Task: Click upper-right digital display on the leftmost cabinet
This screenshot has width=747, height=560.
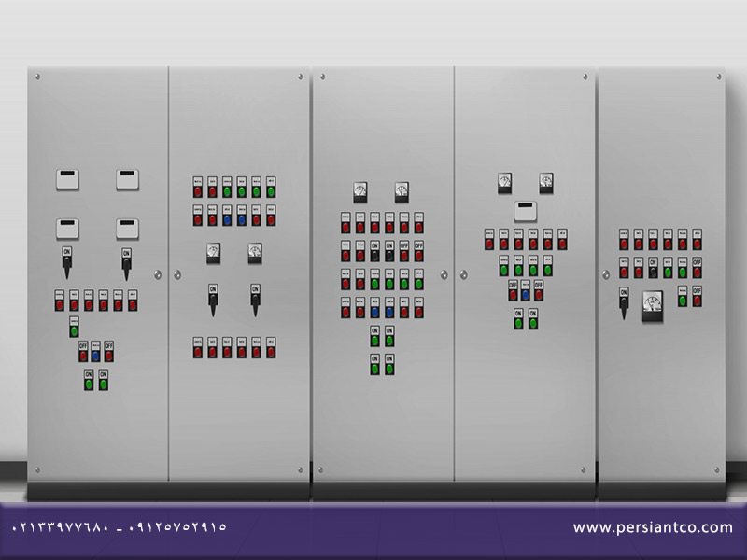Action: (x=127, y=179)
